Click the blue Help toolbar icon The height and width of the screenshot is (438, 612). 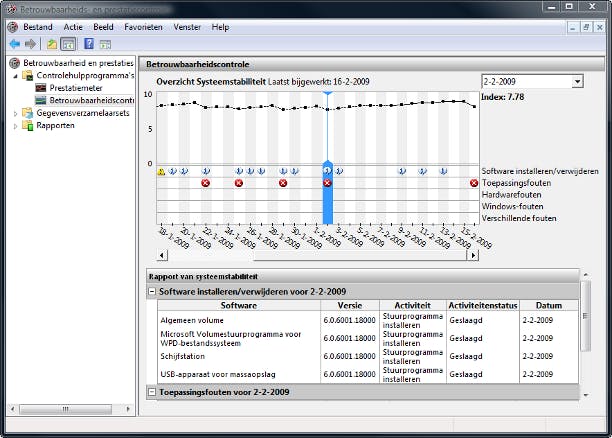(89, 44)
